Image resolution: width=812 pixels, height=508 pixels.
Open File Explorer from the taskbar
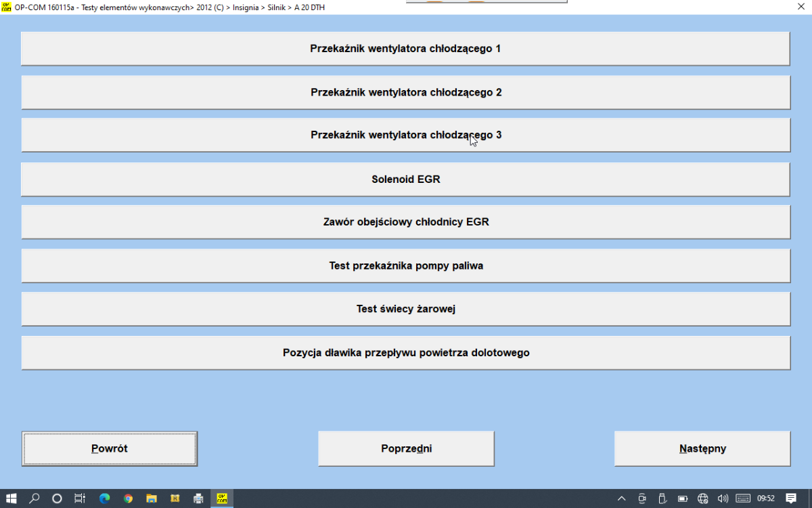[x=152, y=499]
